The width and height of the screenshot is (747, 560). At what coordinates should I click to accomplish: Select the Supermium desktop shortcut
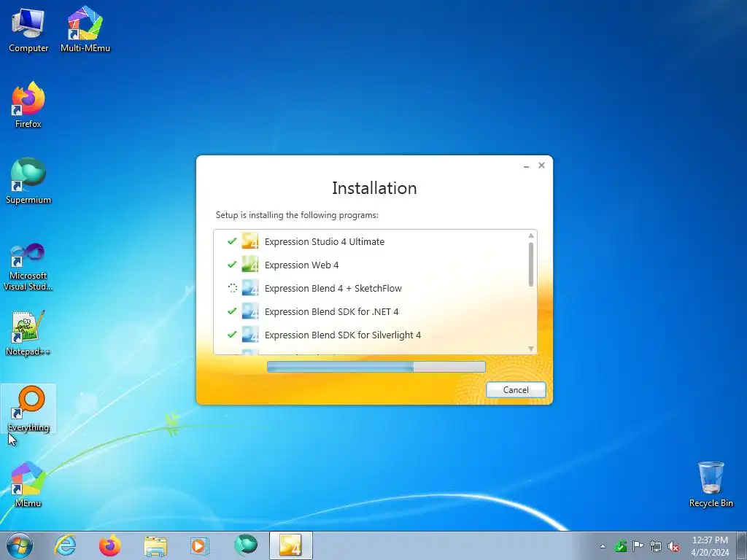pos(28,182)
